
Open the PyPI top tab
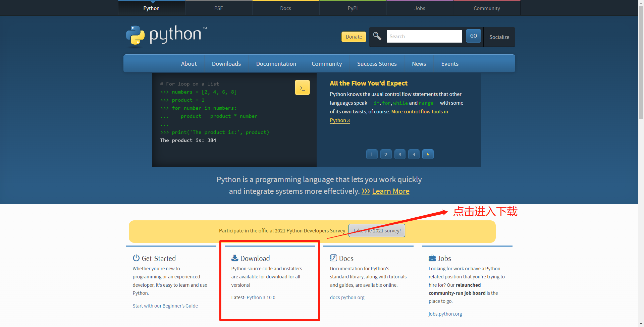tap(353, 8)
